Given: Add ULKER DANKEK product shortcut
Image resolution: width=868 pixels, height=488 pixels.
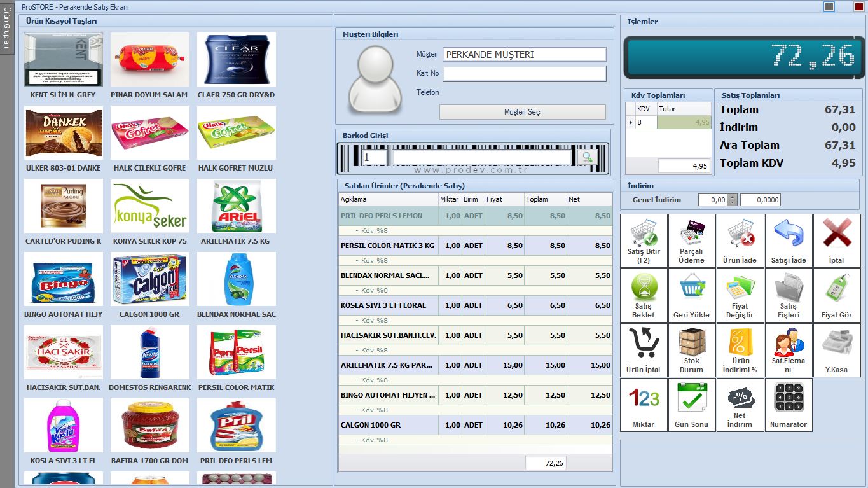Looking at the screenshot, I should pos(63,139).
